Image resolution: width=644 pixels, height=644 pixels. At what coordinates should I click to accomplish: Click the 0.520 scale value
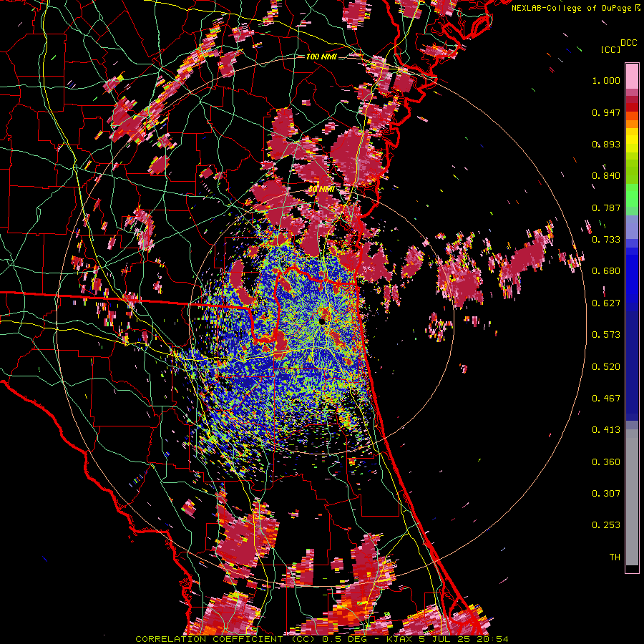606,367
